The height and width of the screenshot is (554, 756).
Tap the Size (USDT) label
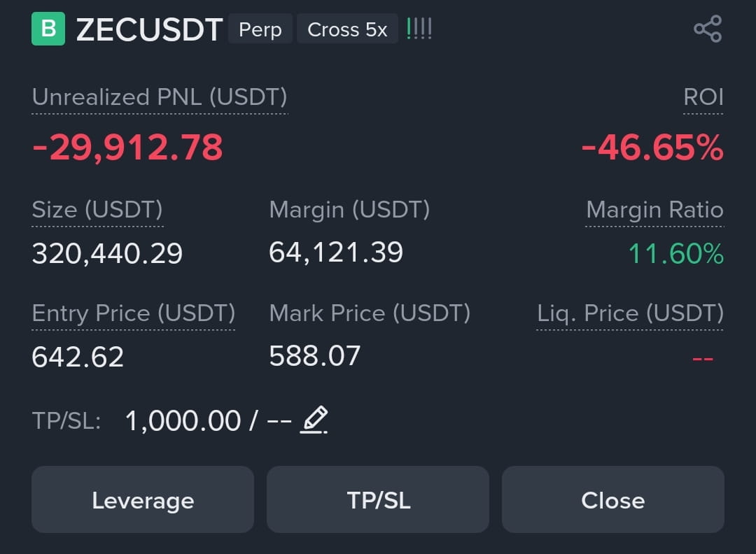pyautogui.click(x=97, y=211)
